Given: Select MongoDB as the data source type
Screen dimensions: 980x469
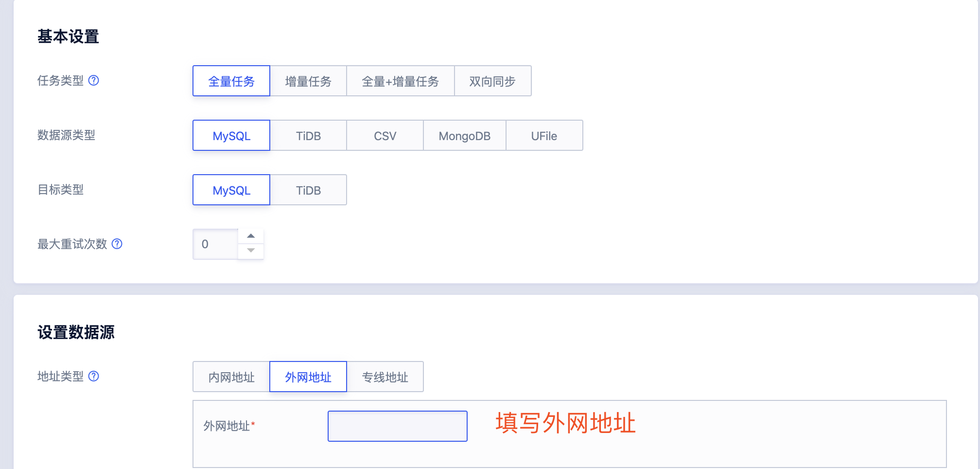Looking at the screenshot, I should click(x=464, y=136).
